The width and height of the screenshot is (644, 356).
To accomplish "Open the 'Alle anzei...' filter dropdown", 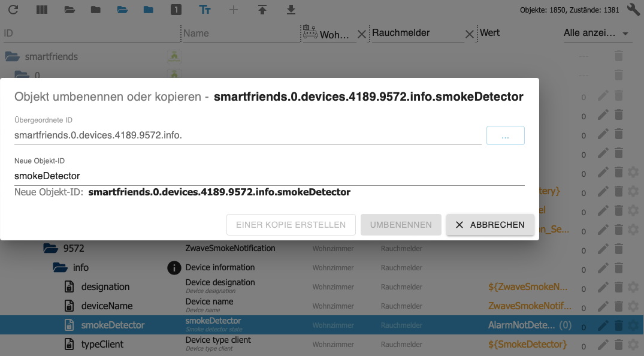I will pos(597,34).
